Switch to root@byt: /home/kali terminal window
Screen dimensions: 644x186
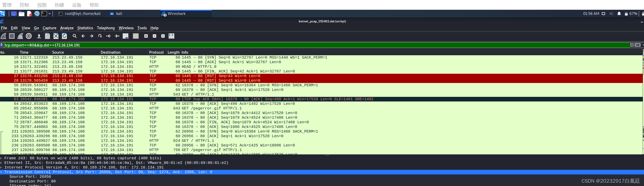(x=80, y=14)
